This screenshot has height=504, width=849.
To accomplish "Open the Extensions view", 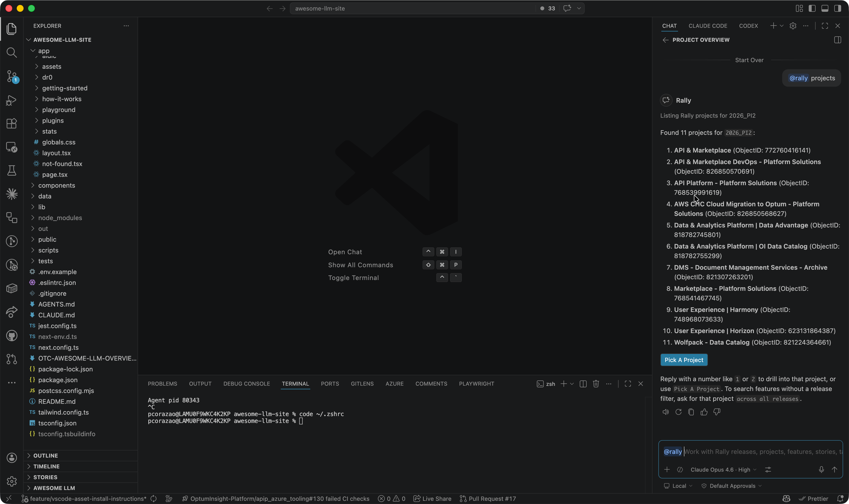I will point(12,123).
